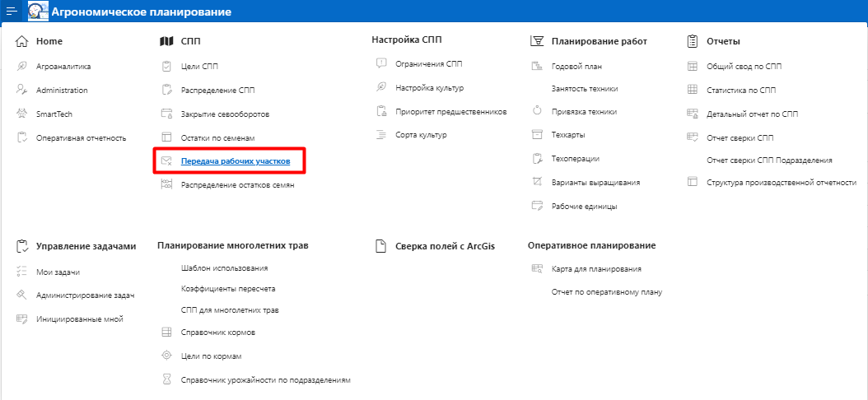
Task: Open Сверка полей с ArcGis
Action: pos(443,245)
